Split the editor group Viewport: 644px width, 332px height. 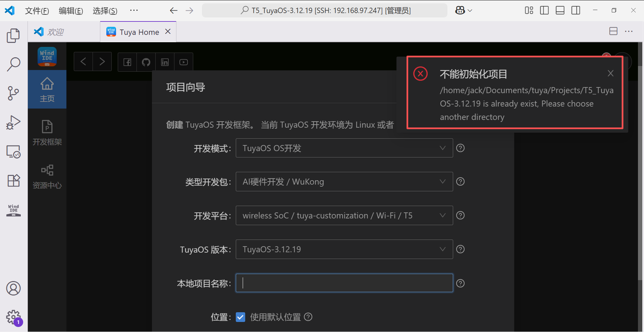(x=613, y=31)
